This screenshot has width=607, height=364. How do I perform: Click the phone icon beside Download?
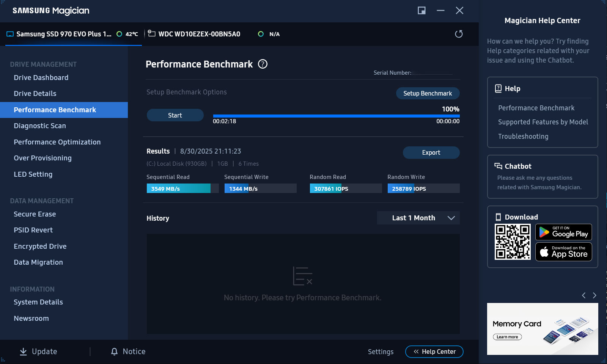click(x=498, y=217)
